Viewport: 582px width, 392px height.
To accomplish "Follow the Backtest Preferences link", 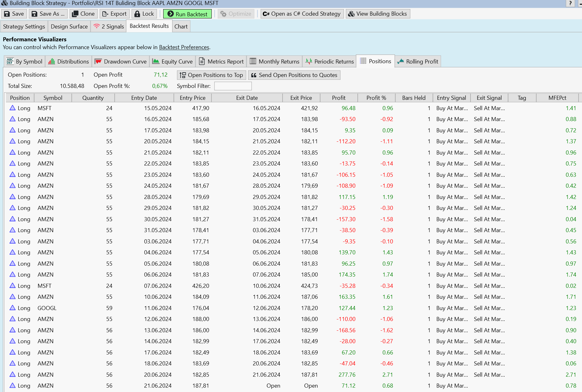I will coord(184,47).
